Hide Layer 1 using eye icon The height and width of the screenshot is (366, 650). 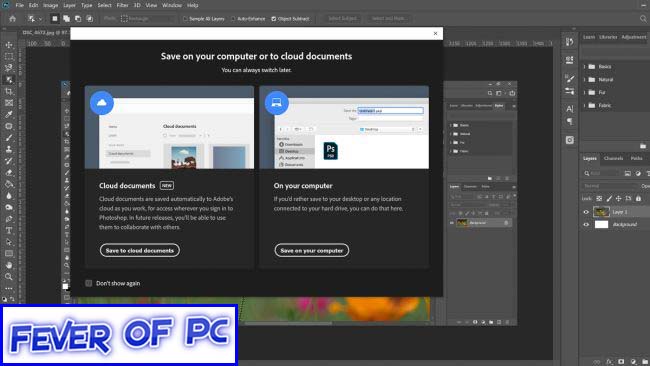586,212
